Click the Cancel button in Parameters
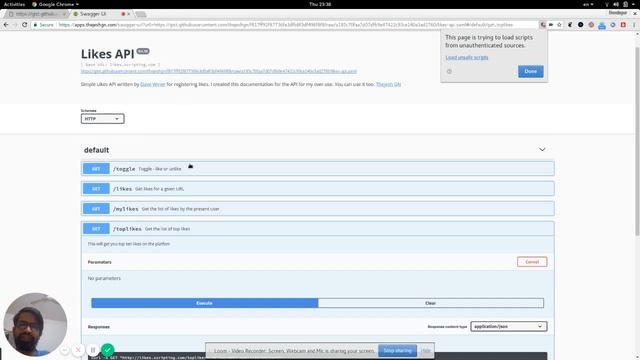This screenshot has width=640, height=360. [x=532, y=262]
